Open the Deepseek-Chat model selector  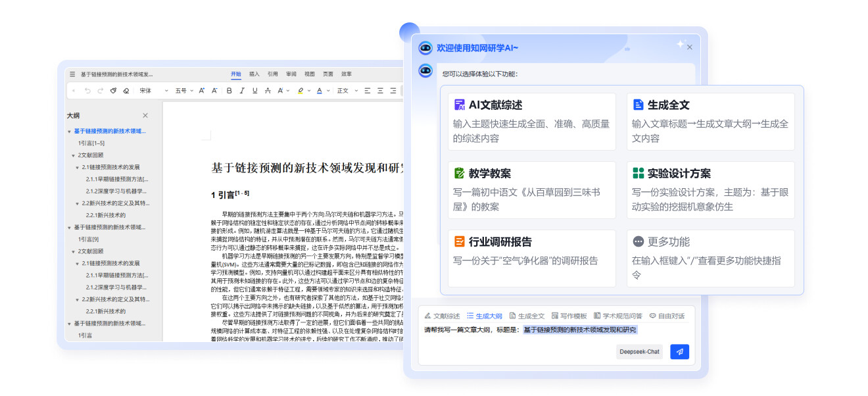[640, 351]
